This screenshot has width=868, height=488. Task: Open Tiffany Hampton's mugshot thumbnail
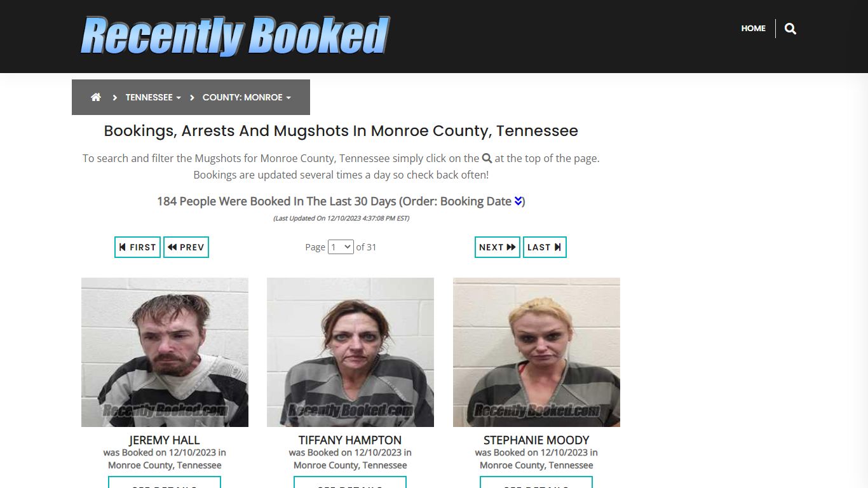click(x=350, y=352)
